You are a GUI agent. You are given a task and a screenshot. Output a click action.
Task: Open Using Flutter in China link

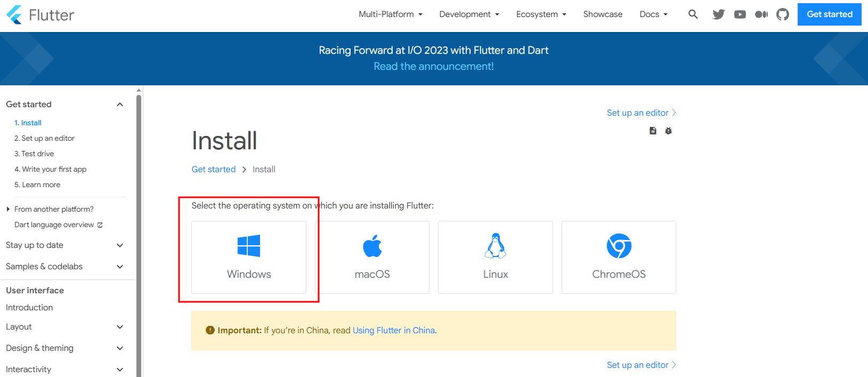click(x=394, y=330)
